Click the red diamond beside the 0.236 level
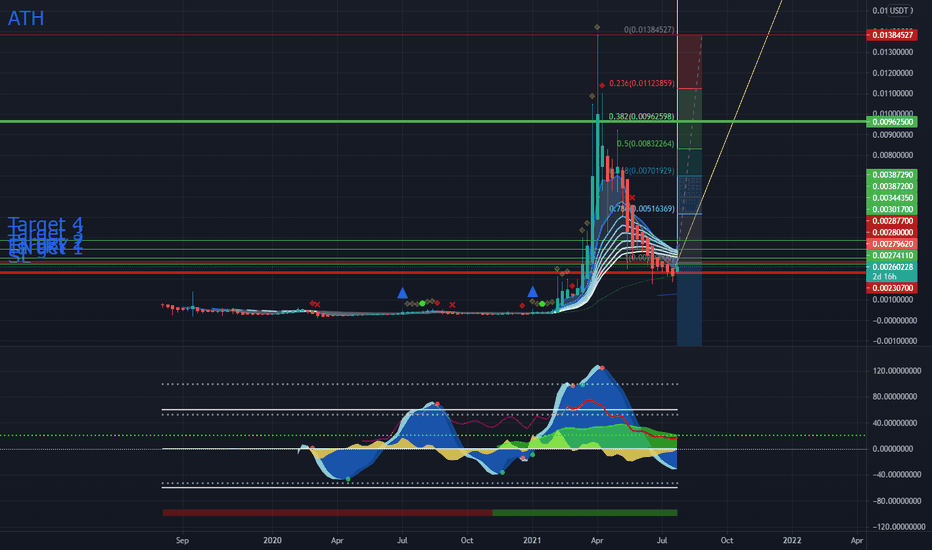 pos(602,86)
